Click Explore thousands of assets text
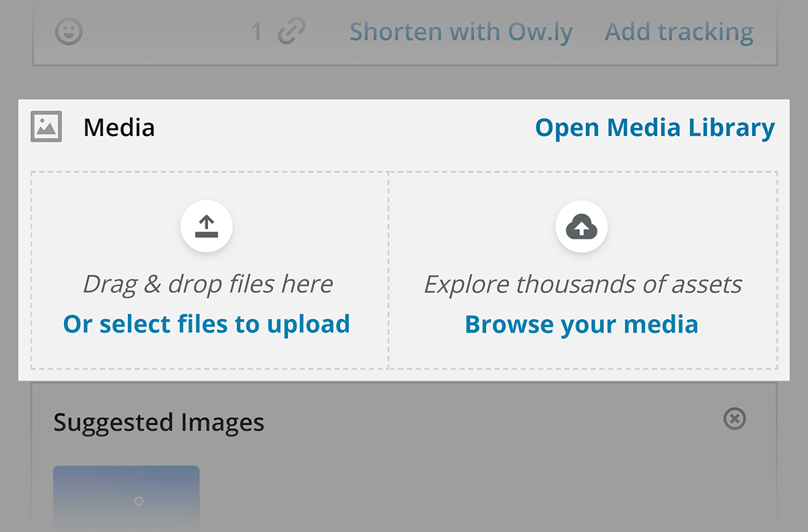The image size is (808, 532). (582, 284)
